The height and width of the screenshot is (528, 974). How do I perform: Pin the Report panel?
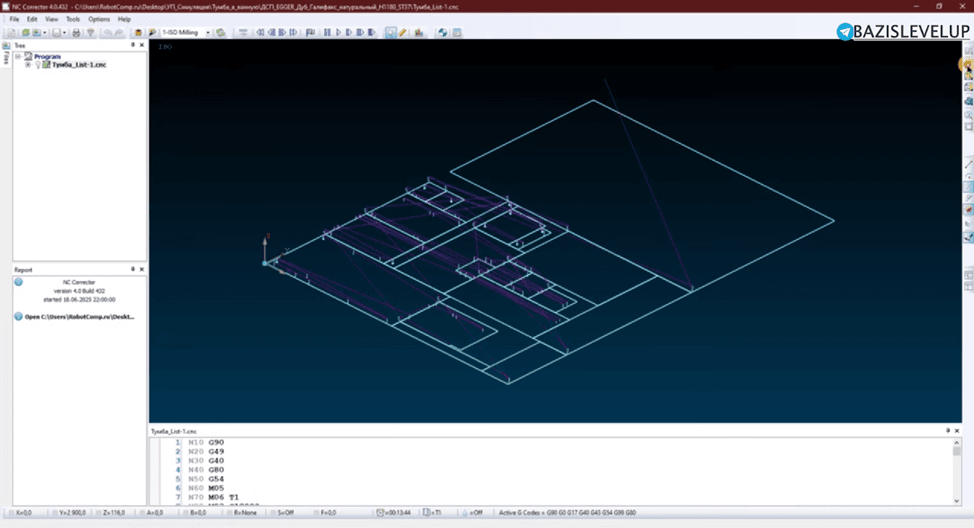tap(132, 270)
